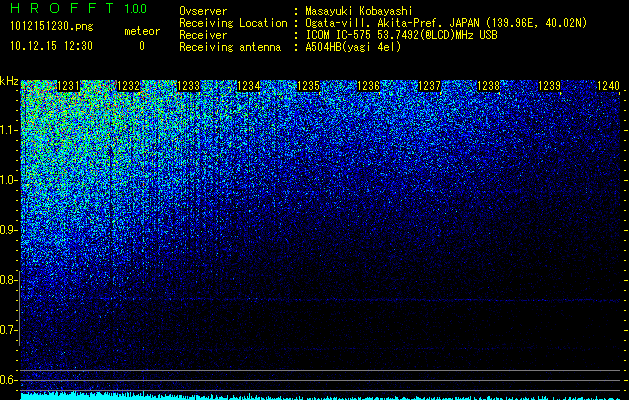Click the 1239 time marker

(549, 86)
